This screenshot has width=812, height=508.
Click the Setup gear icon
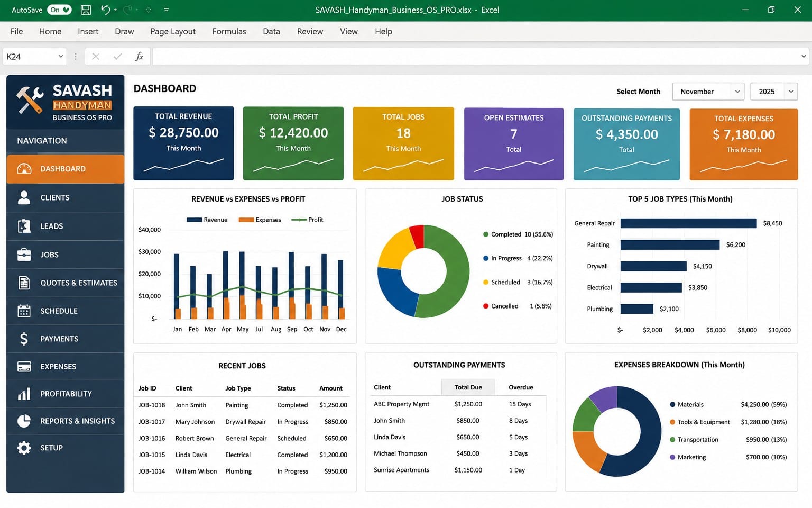tap(24, 448)
